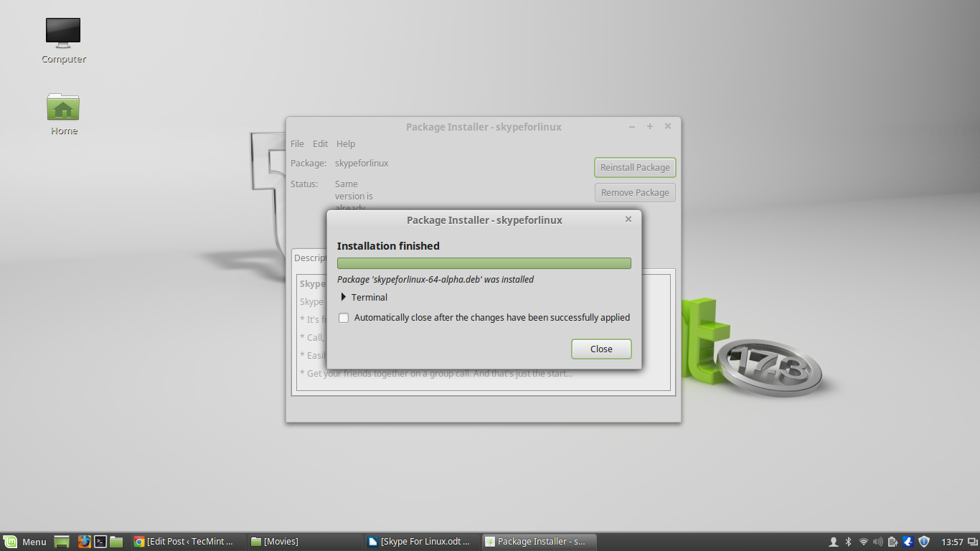Open the battery power tray icon
This screenshot has height=551, width=980.
coord(893,542)
